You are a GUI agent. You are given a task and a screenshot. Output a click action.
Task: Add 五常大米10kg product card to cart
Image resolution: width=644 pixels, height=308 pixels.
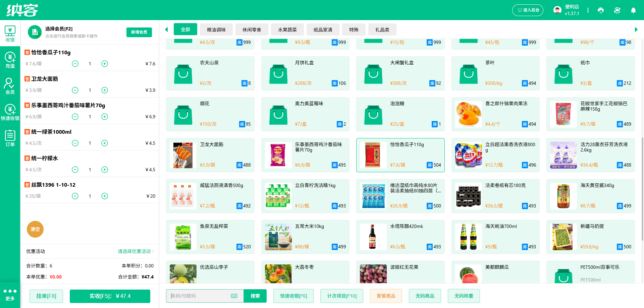coord(305,237)
